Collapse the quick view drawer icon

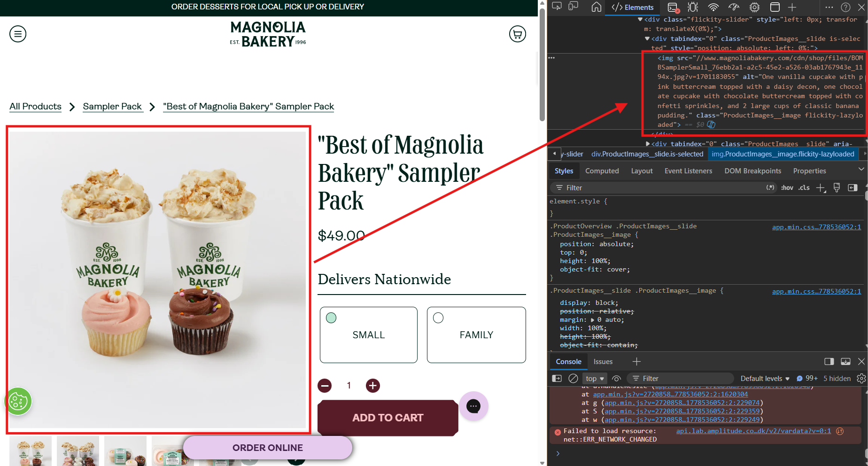click(x=845, y=361)
